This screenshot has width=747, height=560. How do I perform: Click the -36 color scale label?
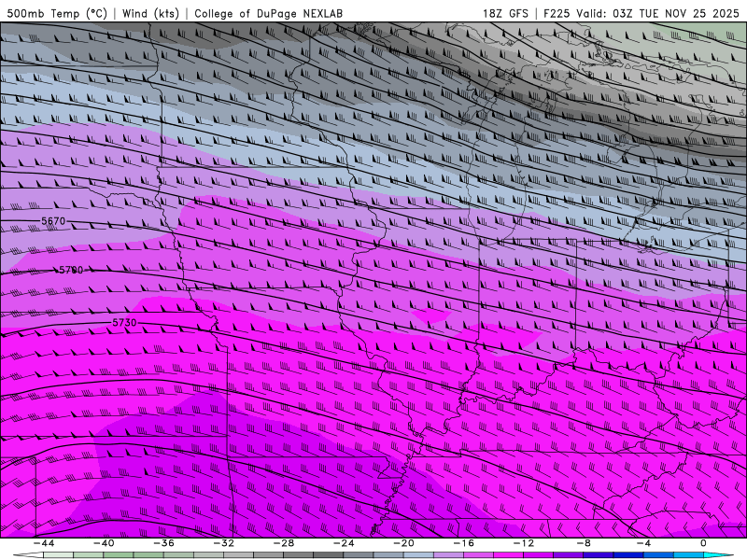(163, 543)
